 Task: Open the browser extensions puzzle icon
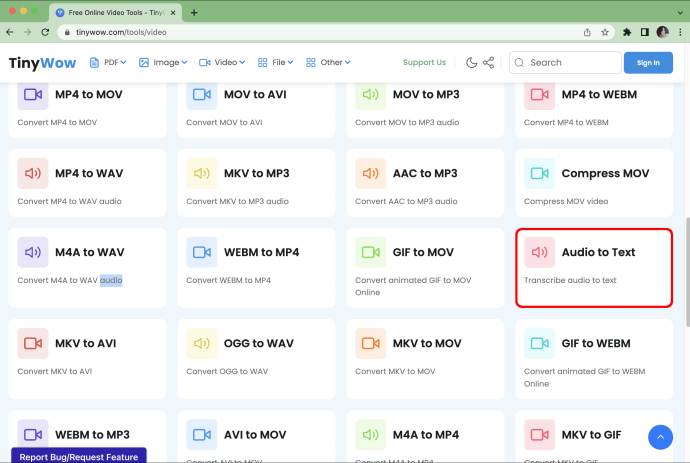(x=627, y=32)
